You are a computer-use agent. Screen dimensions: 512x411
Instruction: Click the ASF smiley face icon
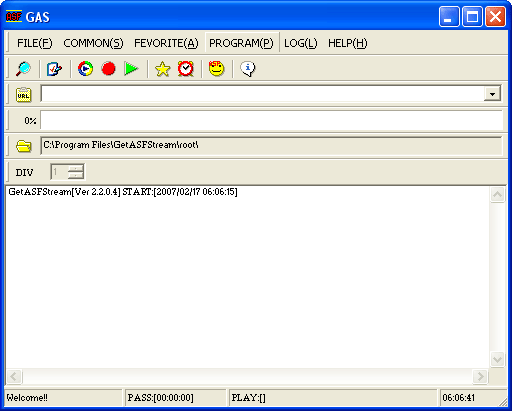[x=216, y=69]
